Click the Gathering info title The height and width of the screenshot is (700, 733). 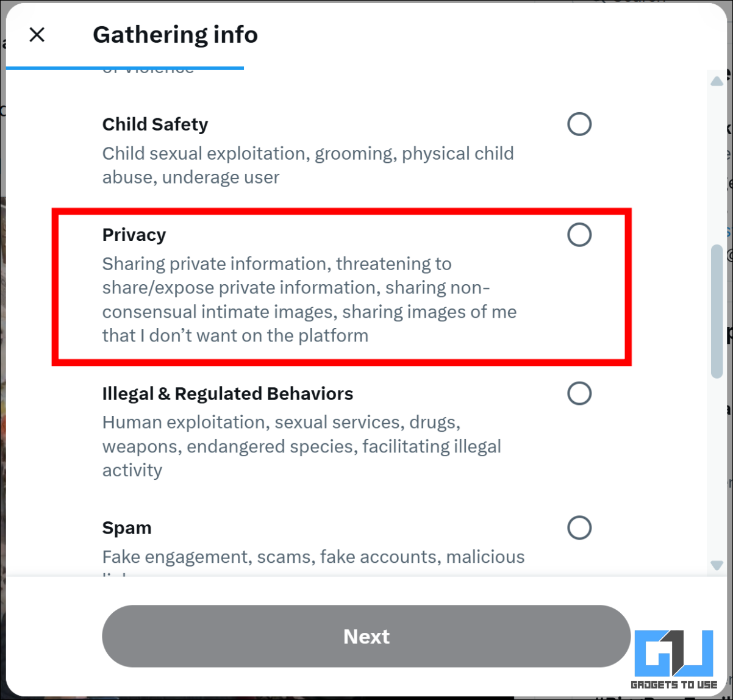[175, 35]
